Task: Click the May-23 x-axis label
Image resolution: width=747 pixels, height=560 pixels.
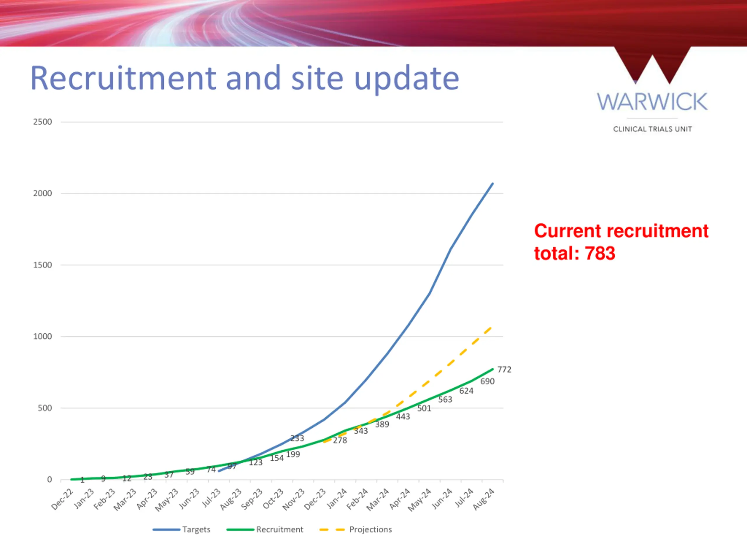Action: (167, 500)
